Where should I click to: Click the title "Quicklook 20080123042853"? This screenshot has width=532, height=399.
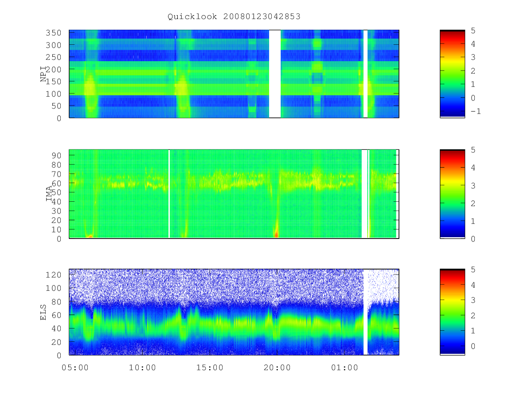(x=234, y=16)
